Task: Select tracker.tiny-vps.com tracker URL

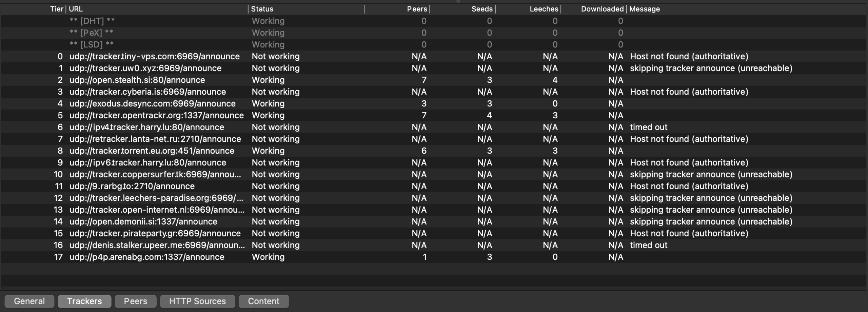Action: tap(155, 56)
